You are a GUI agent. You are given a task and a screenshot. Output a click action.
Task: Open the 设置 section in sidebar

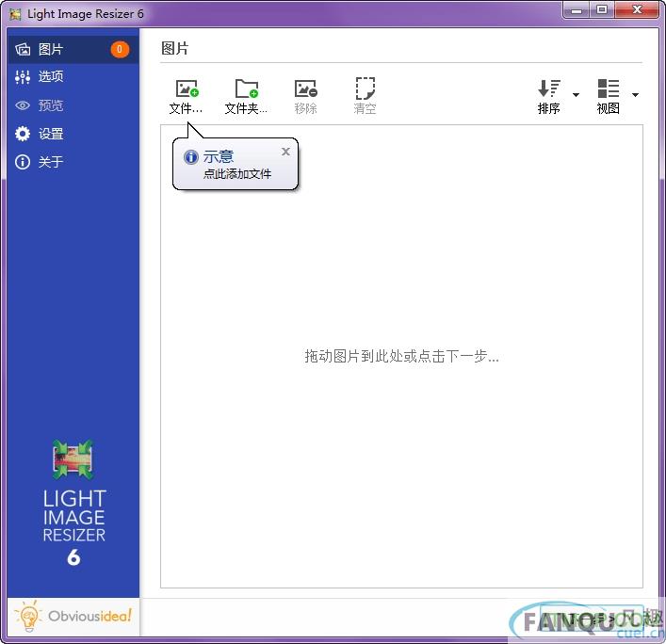pos(73,134)
